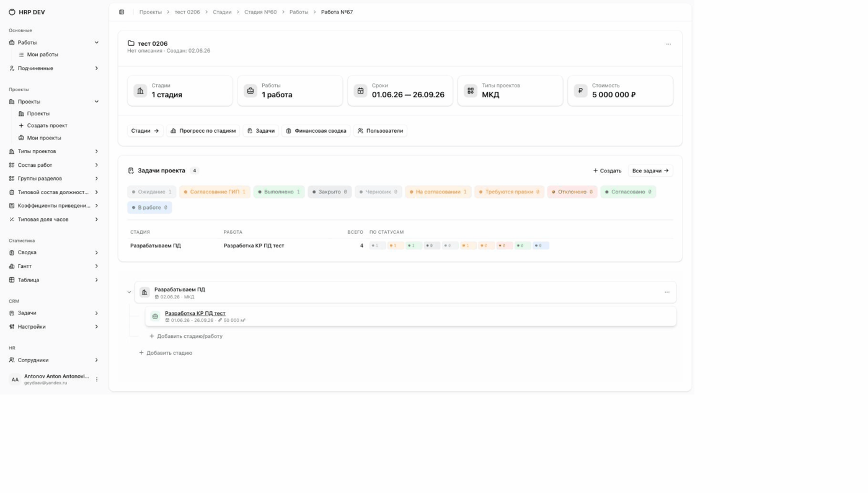Click Добавить стадию
868x493 pixels.
point(166,353)
